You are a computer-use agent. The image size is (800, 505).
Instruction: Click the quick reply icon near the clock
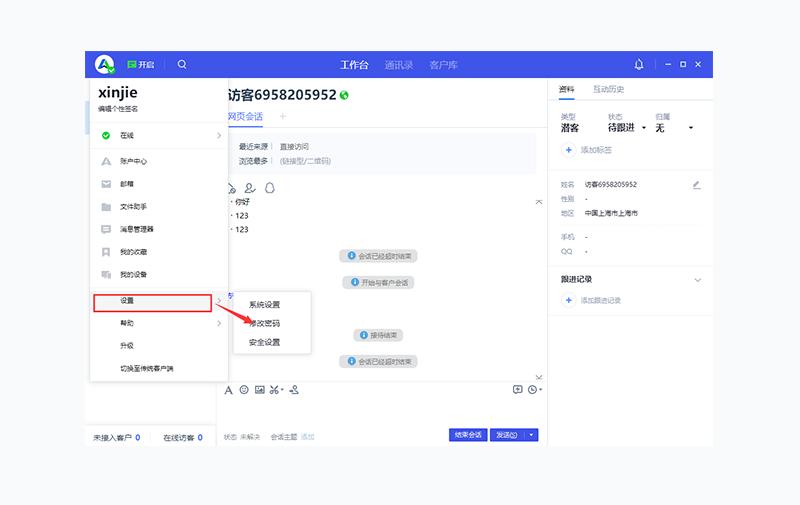517,390
